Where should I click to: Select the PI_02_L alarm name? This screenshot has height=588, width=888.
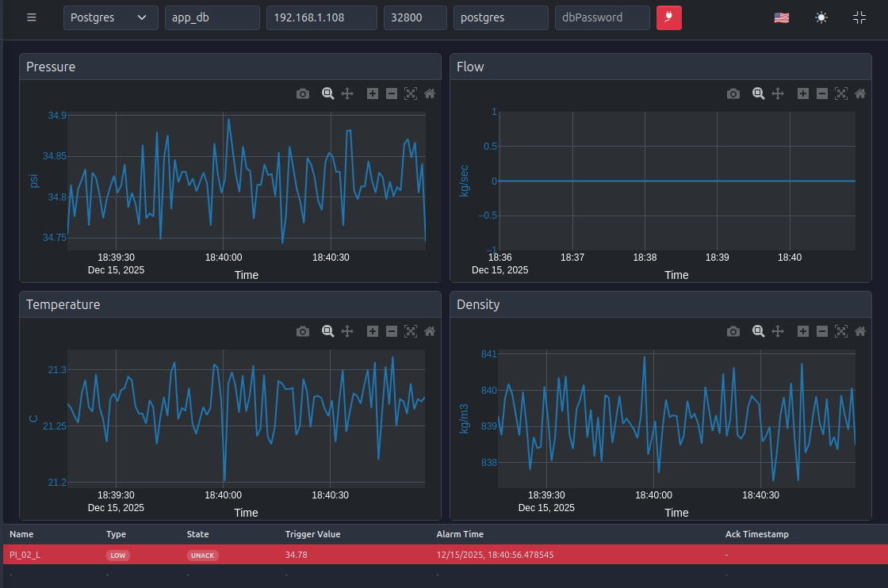pos(25,556)
